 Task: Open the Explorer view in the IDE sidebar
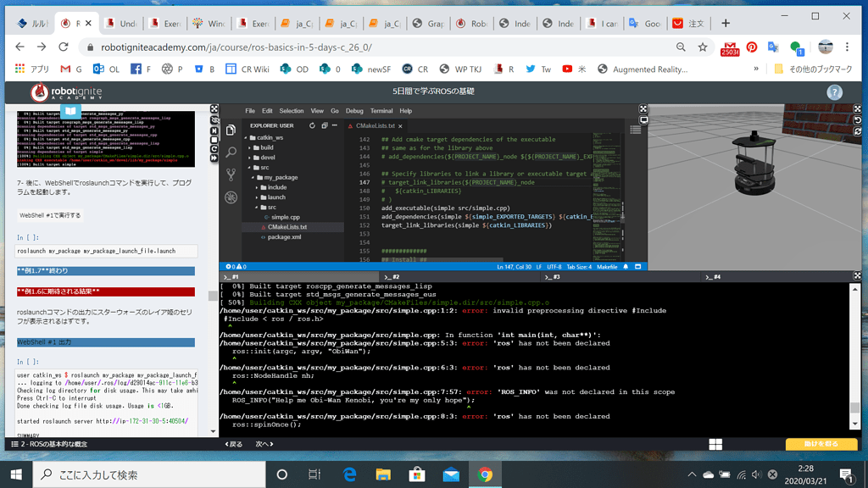(x=231, y=130)
